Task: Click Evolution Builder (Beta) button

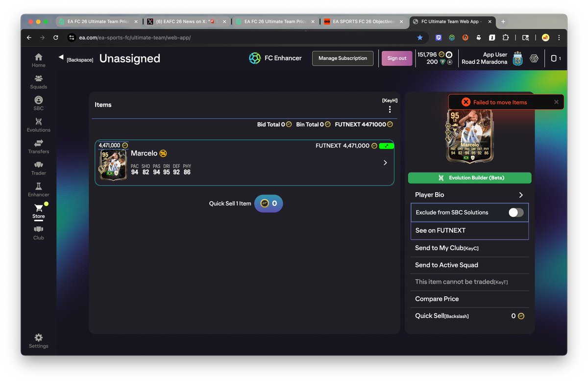Action: coord(469,178)
